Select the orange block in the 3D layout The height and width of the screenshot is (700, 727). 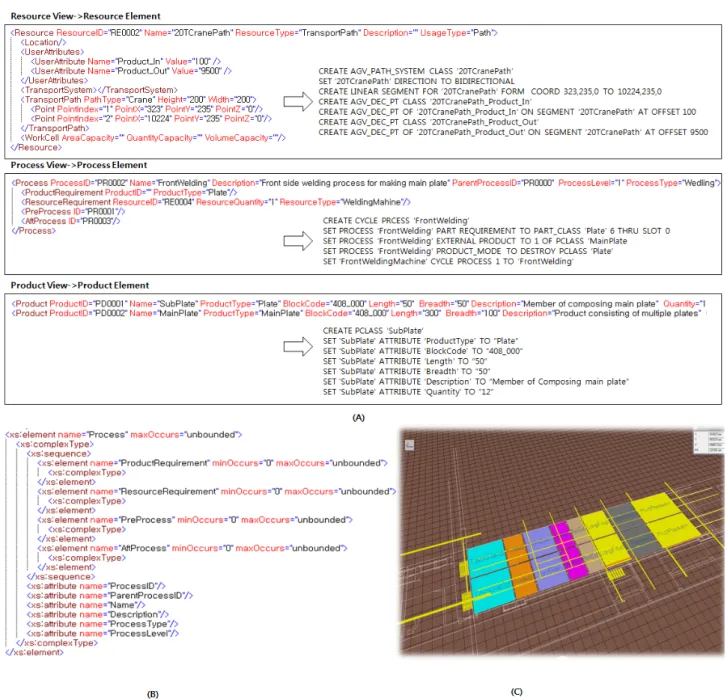[520, 566]
